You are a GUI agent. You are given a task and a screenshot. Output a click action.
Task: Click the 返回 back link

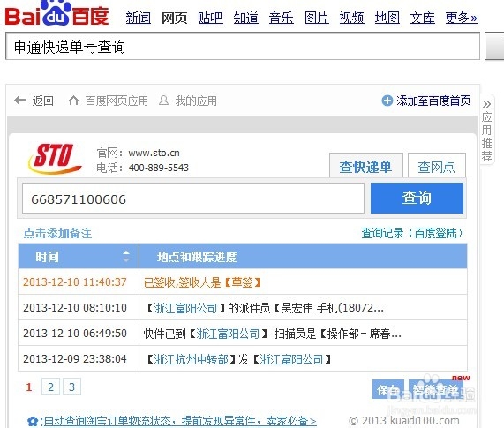(x=42, y=101)
